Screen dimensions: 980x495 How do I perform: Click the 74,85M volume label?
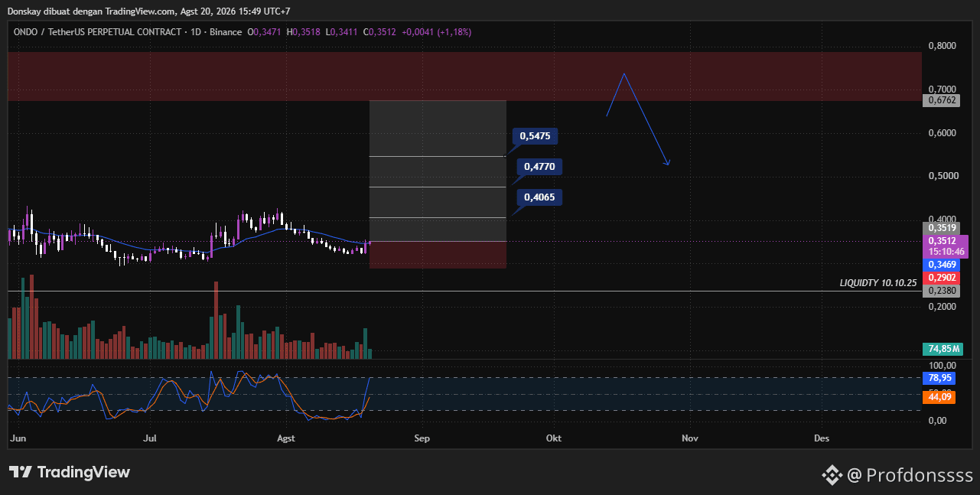(942, 349)
